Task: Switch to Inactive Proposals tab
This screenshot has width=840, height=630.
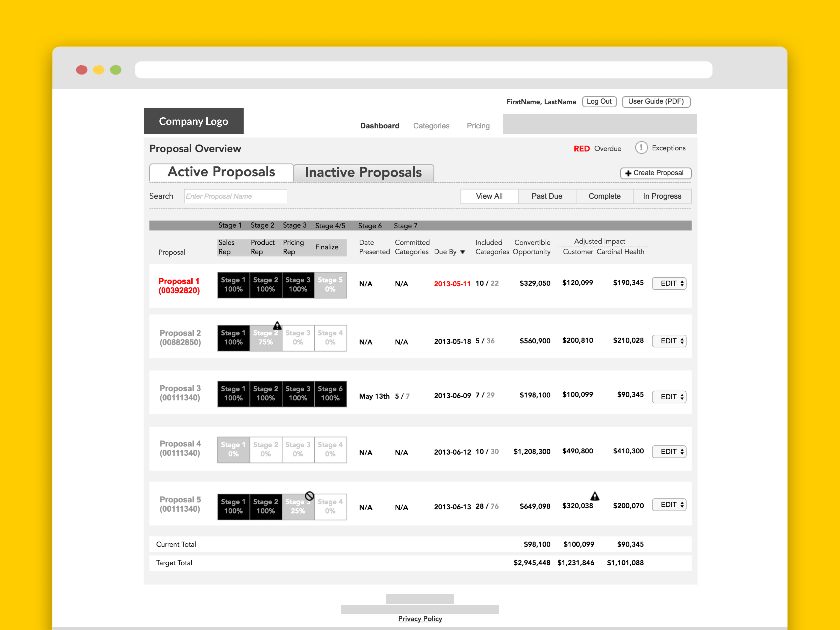Action: [363, 172]
